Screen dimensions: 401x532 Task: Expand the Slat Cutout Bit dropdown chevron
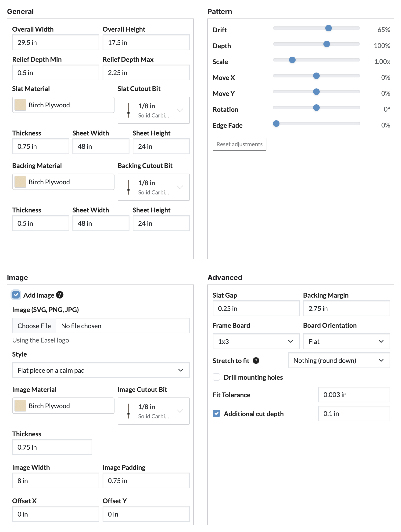click(180, 110)
